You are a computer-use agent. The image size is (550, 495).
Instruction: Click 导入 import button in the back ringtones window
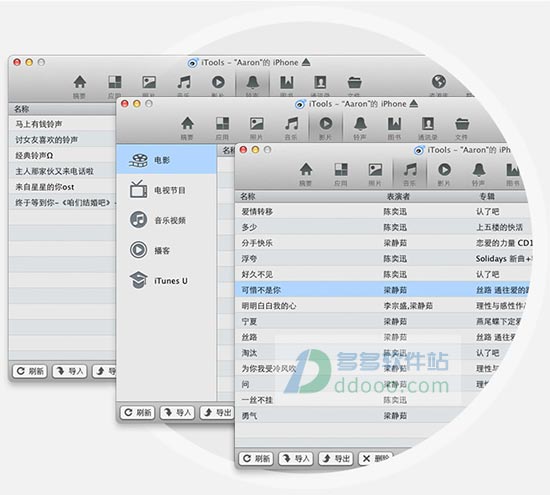pos(70,371)
